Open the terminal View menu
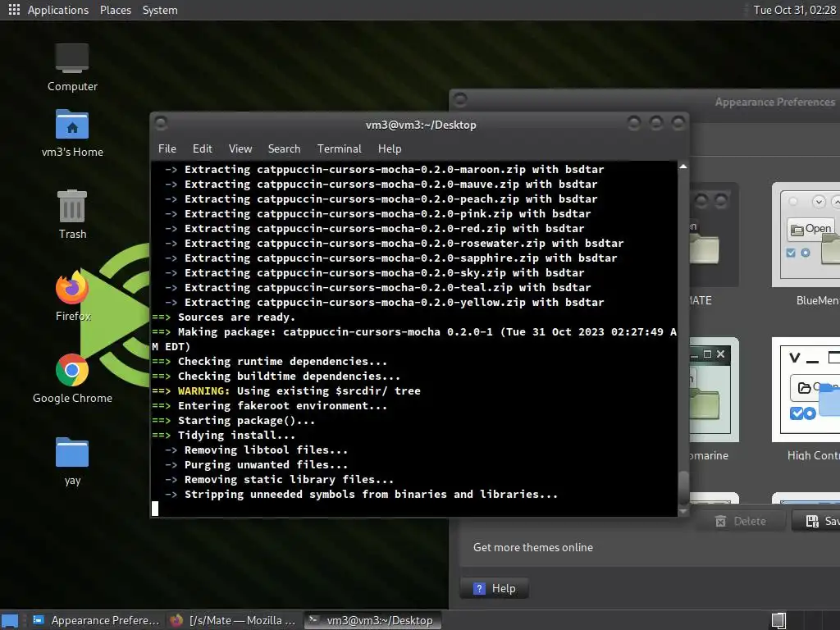Viewport: 840px width, 630px height. tap(240, 148)
